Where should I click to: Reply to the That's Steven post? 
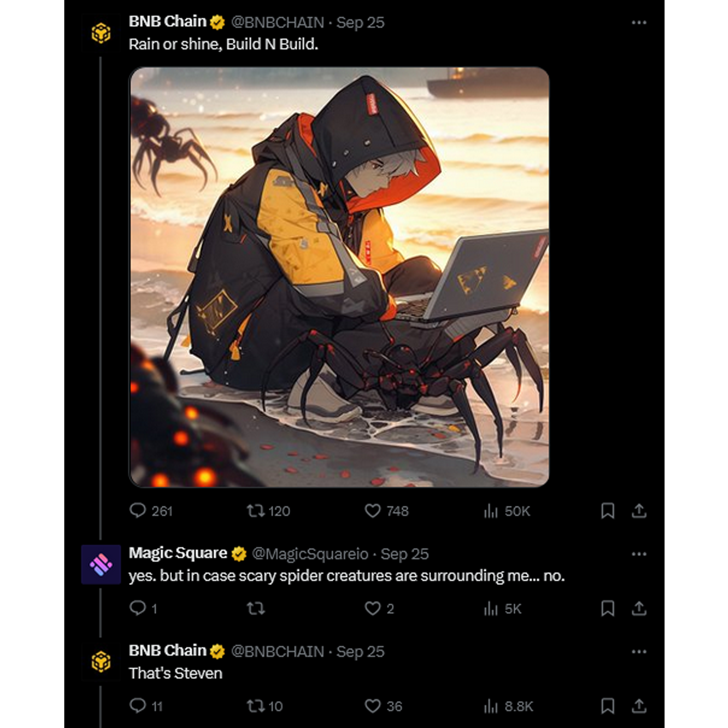[137, 706]
